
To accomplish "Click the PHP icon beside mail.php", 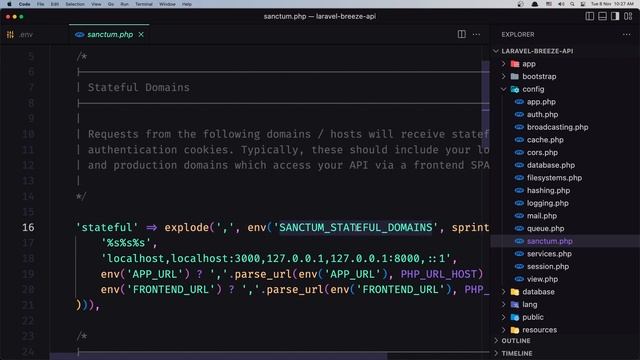I will [x=519, y=216].
